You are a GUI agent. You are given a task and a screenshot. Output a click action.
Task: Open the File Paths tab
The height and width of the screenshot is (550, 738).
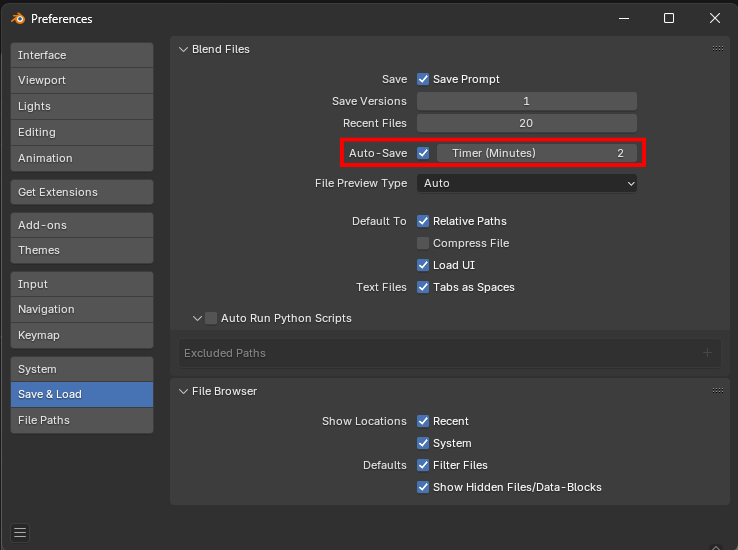click(82, 420)
